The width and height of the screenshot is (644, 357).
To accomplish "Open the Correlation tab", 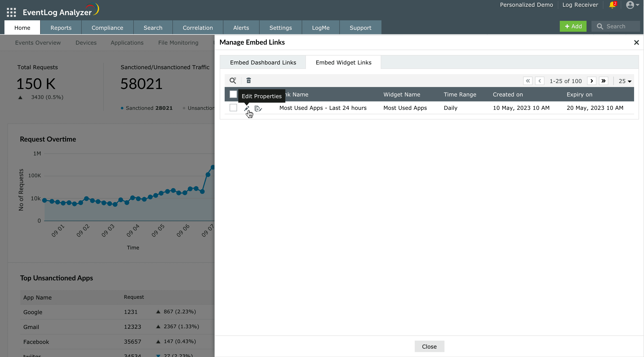I will click(x=197, y=28).
